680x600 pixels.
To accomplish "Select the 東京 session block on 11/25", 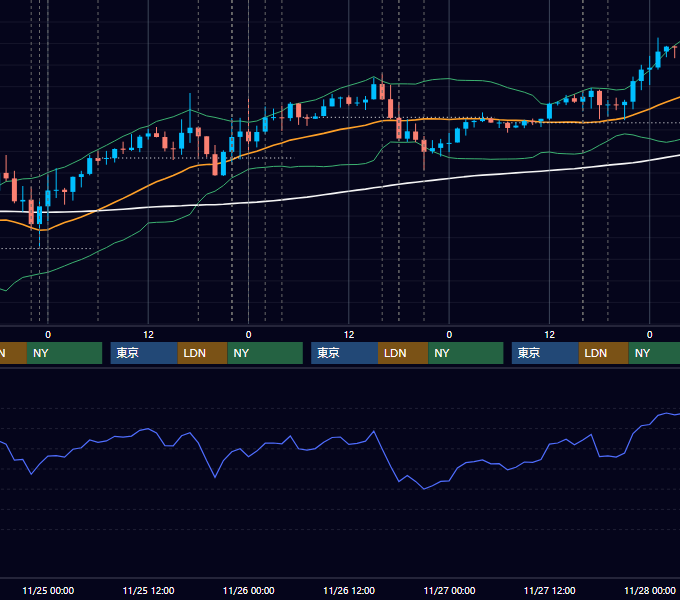I will point(144,353).
